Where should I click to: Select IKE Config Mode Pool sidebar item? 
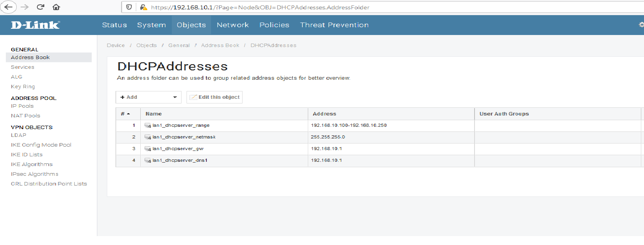[x=41, y=145]
